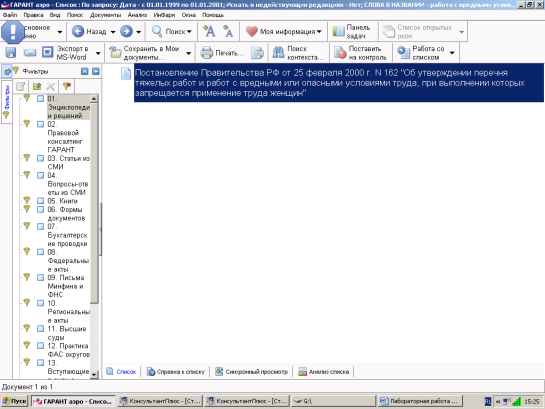Expand My Information dropdown arrow
This screenshot has width=545, height=409.
pos(319,32)
